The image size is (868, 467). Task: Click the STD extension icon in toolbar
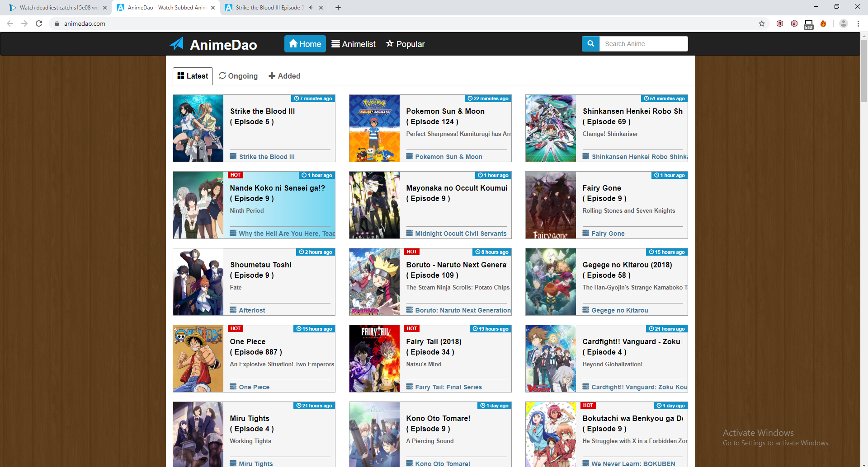click(809, 24)
